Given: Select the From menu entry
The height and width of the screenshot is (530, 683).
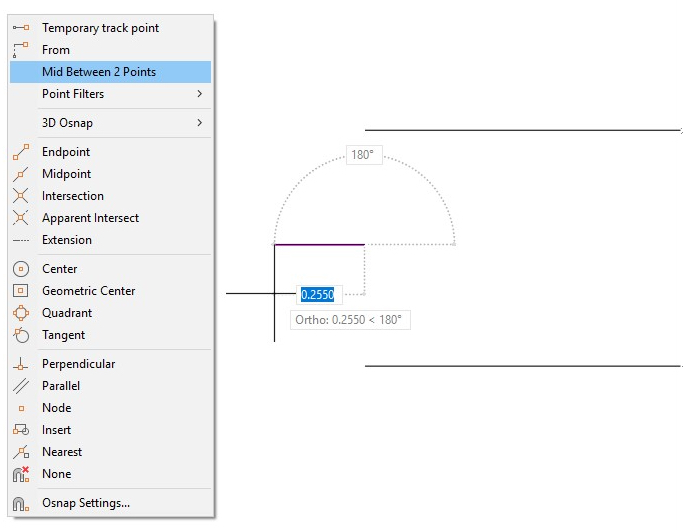Looking at the screenshot, I should point(110,50).
